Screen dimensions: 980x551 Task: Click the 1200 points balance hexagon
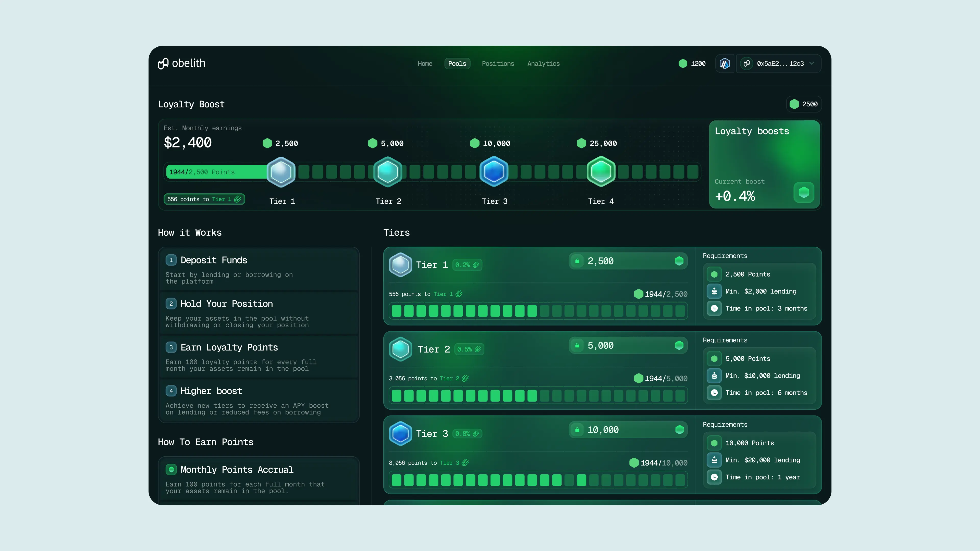point(683,64)
